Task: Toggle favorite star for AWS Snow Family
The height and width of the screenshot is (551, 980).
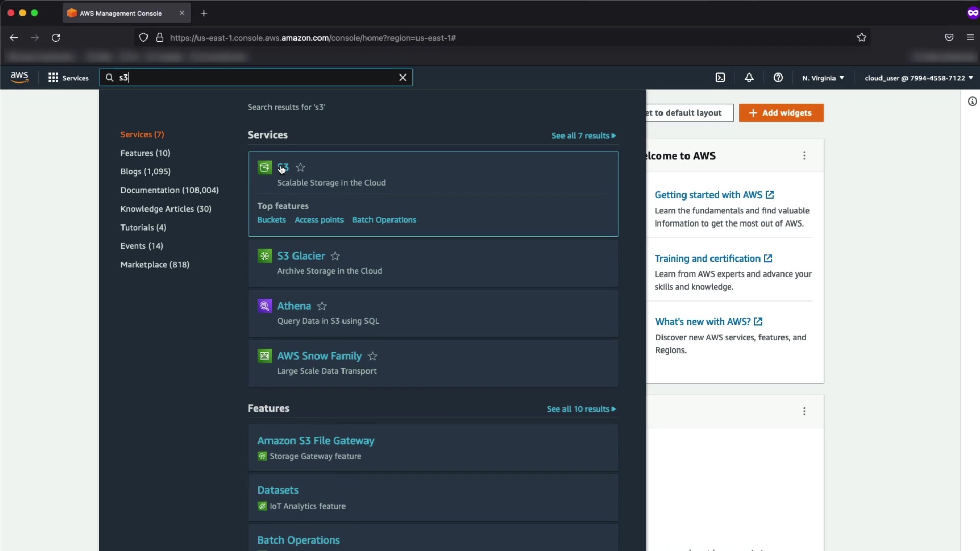Action: coord(373,356)
